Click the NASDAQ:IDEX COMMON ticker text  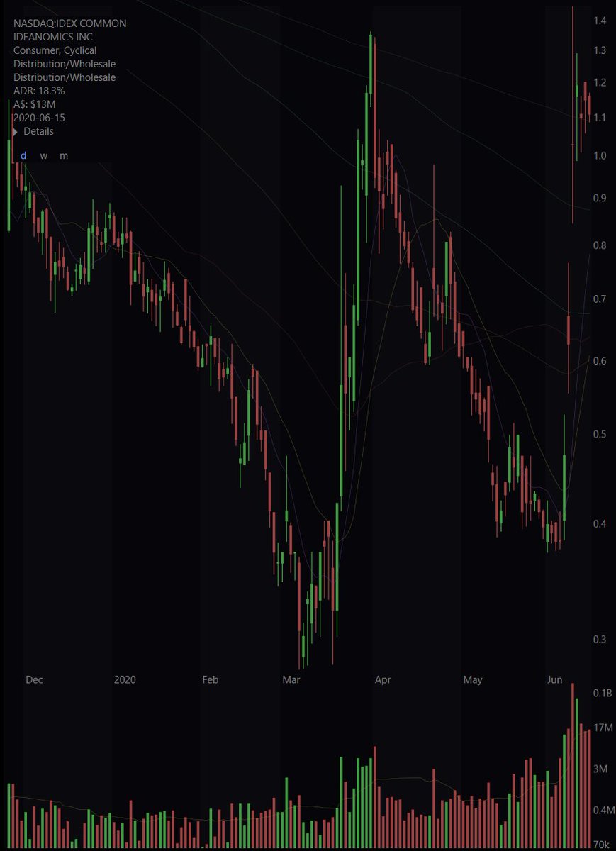pos(70,23)
